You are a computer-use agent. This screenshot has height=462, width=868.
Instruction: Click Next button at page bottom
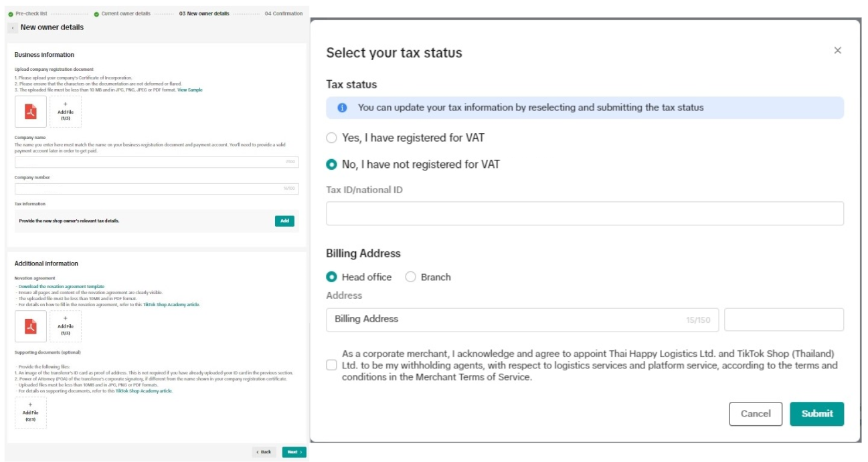click(294, 452)
